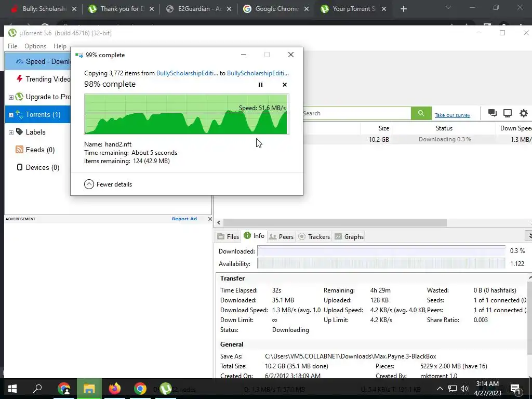Open the File menu in µTorrent

pos(12,46)
